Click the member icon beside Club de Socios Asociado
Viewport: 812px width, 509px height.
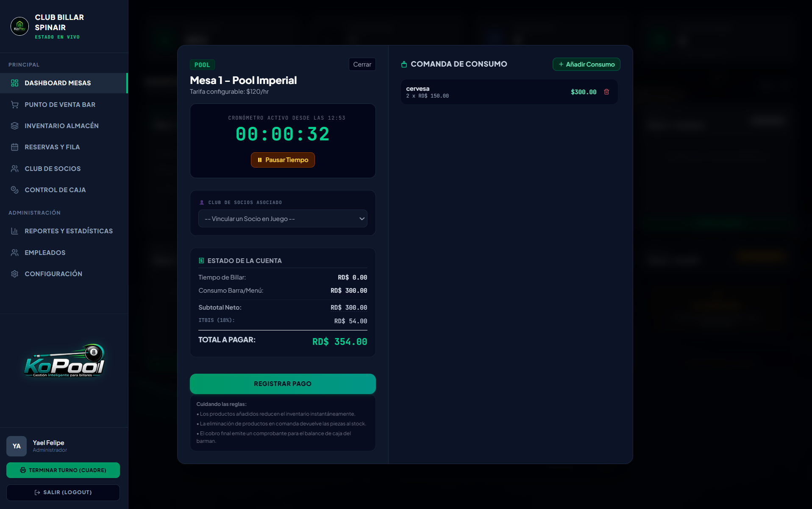point(202,202)
